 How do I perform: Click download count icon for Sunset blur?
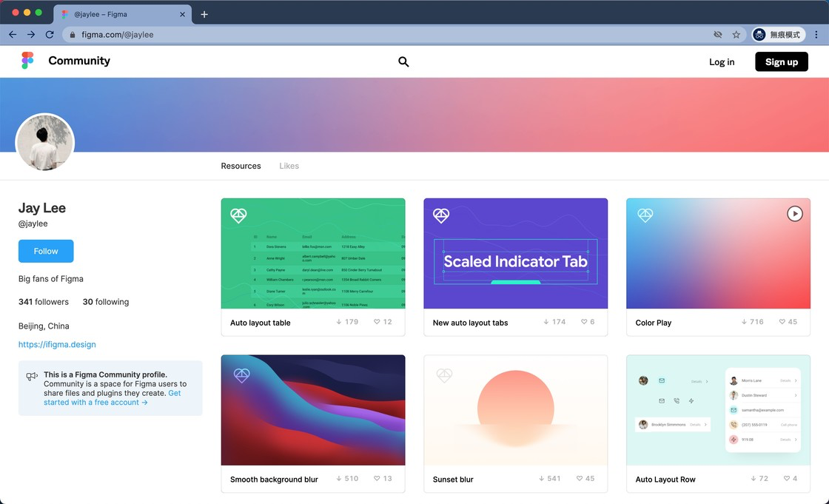coord(541,478)
